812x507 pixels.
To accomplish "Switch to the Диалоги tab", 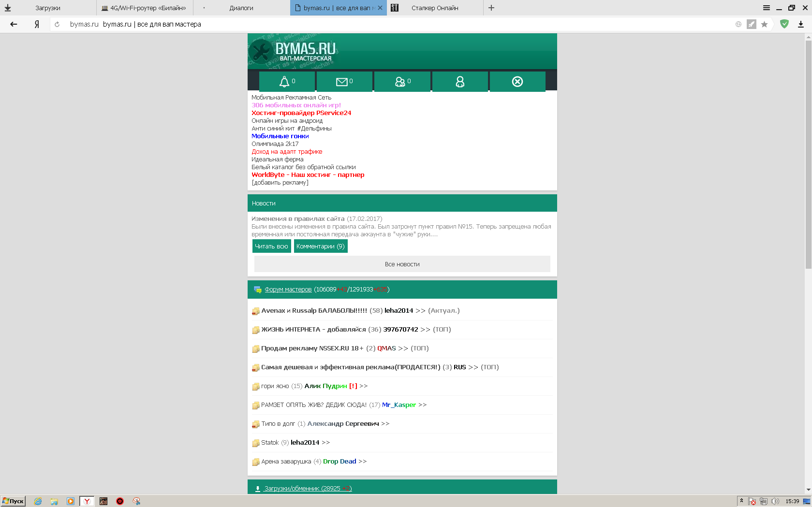I will pos(241,8).
